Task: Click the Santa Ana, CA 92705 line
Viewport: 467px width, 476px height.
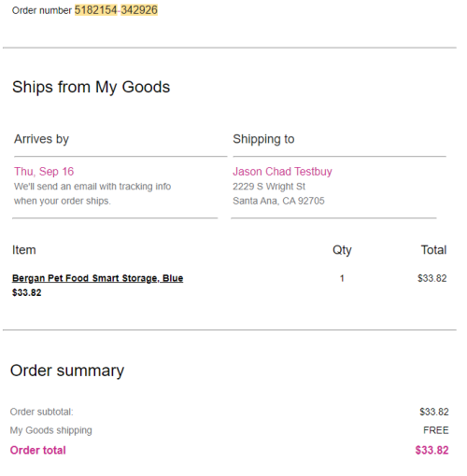Action: click(278, 201)
